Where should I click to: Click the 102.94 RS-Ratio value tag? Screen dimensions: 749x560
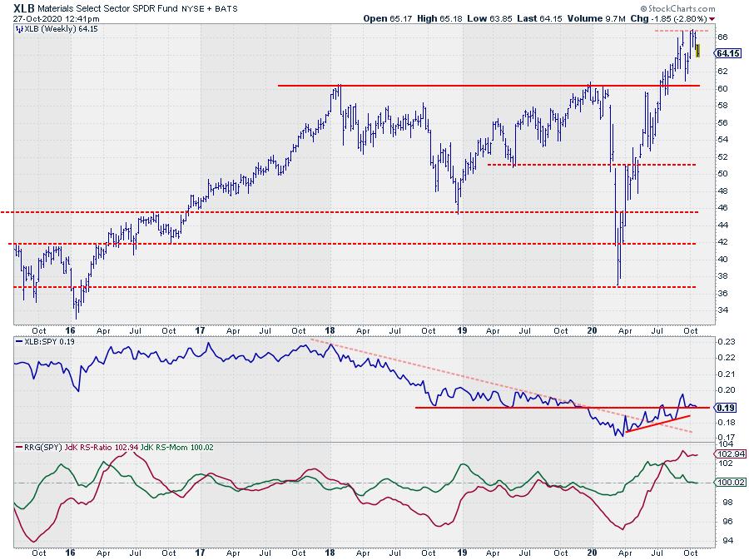tap(730, 454)
